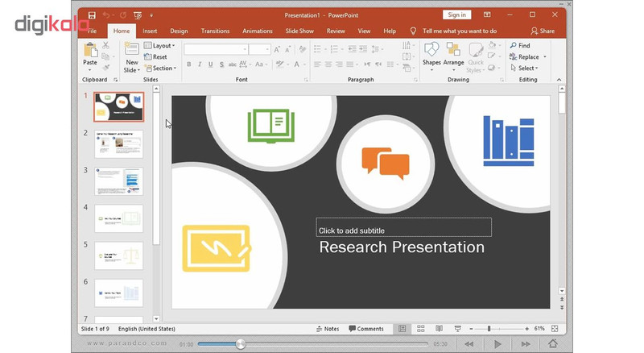Collapse the ribbon with the chevron
Screen dimensions: 644x353
pos(559,80)
